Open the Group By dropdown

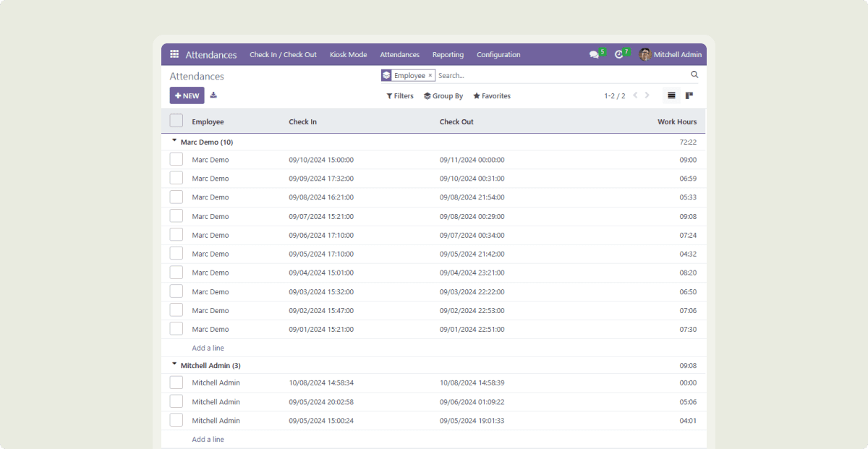coord(443,96)
